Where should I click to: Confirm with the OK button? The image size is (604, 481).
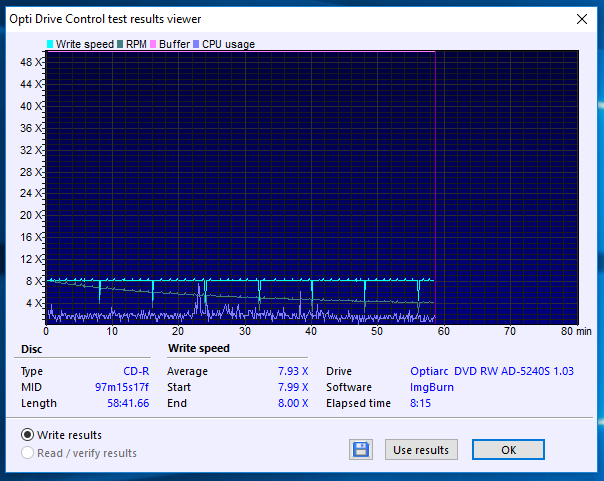[508, 449]
